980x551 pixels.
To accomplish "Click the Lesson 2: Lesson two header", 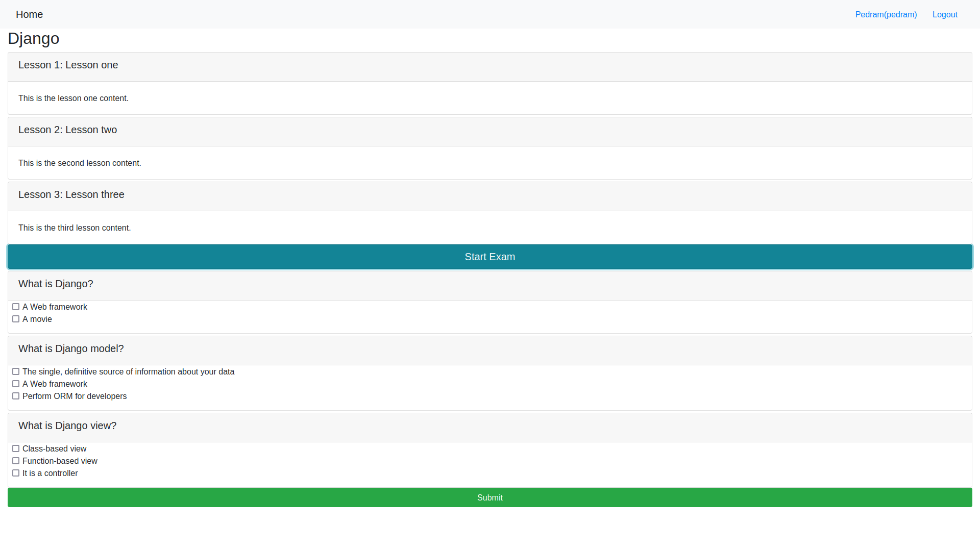I will [68, 130].
